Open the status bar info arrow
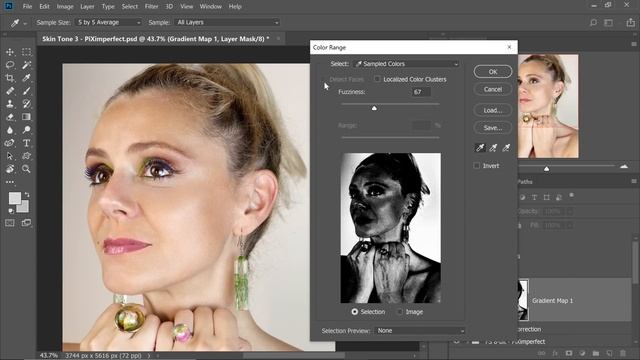 point(149,356)
